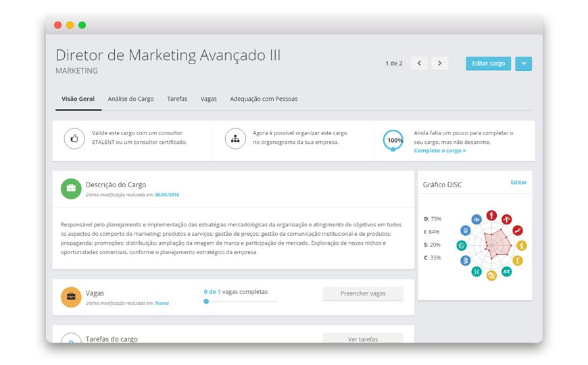Open the dropdown arrow beside Editar cargo
Image resolution: width=588 pixels, height=365 pixels.
pyautogui.click(x=524, y=64)
